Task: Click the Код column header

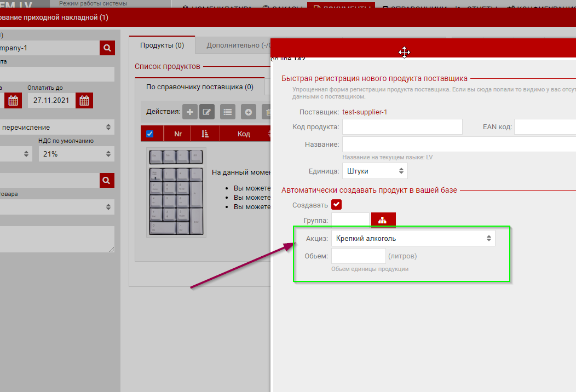Action: click(x=244, y=134)
